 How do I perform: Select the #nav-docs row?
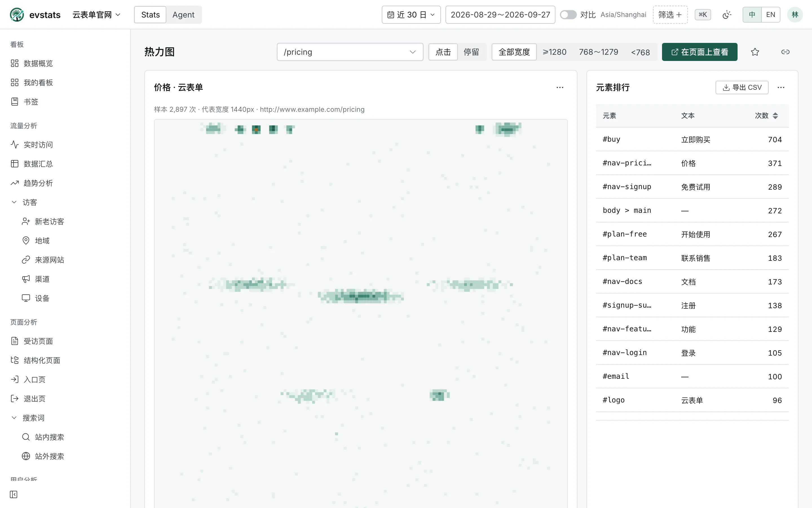pos(692,282)
